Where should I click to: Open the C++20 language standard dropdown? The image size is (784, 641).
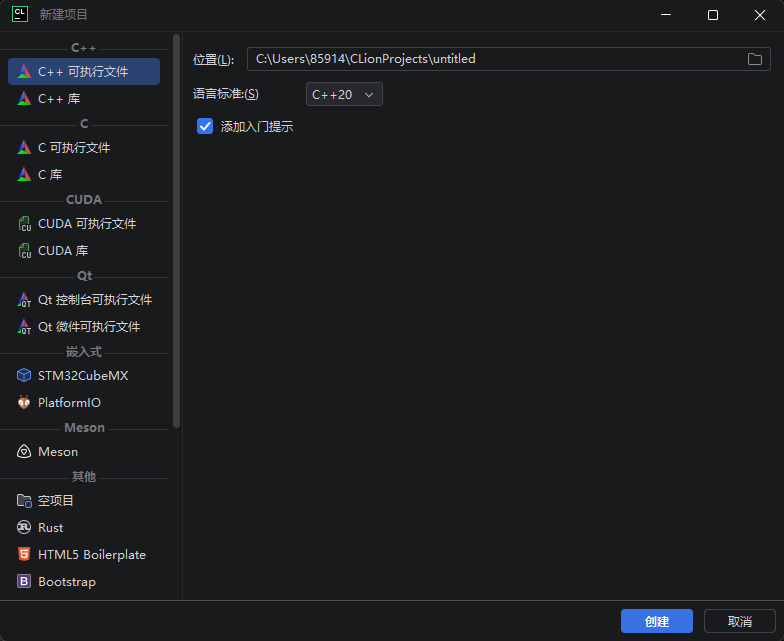click(x=344, y=94)
